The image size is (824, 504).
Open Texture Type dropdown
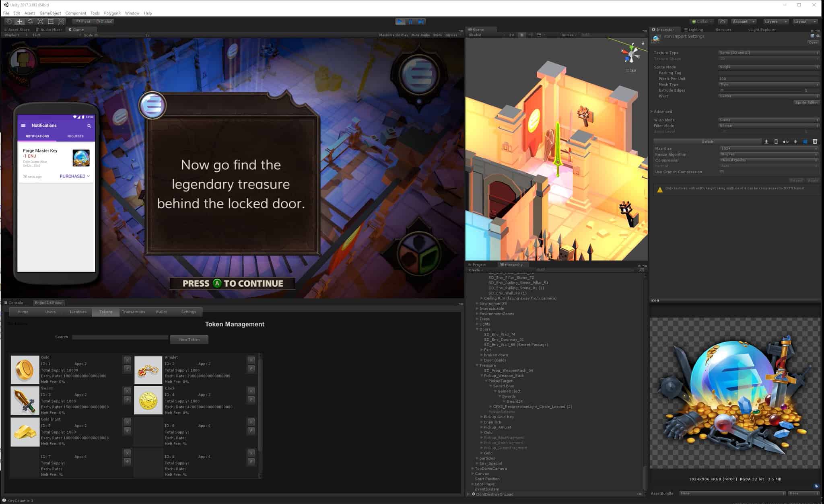click(769, 53)
